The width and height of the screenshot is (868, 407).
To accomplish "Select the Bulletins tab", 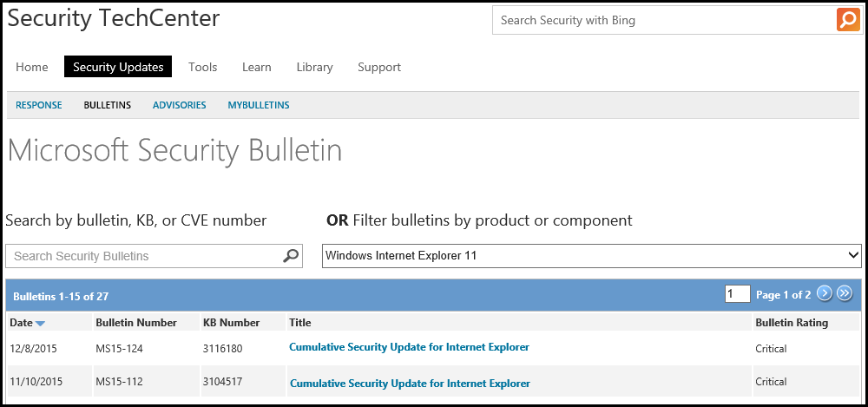I will [108, 105].
